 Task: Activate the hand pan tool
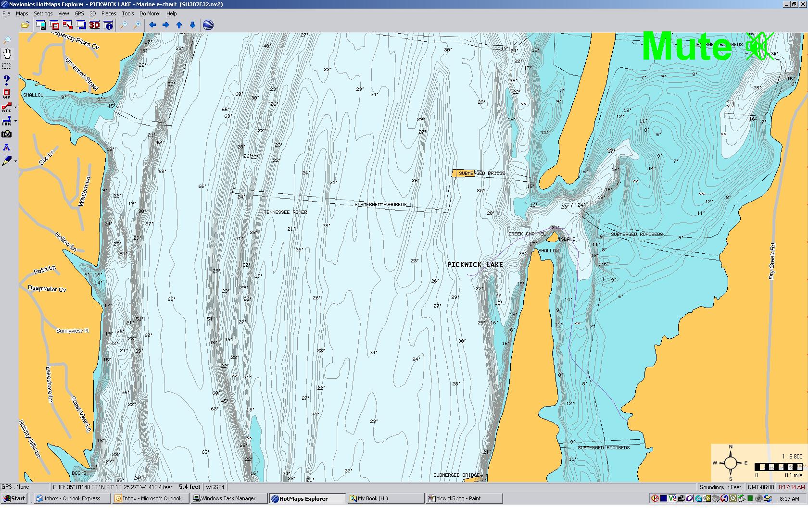7,53
